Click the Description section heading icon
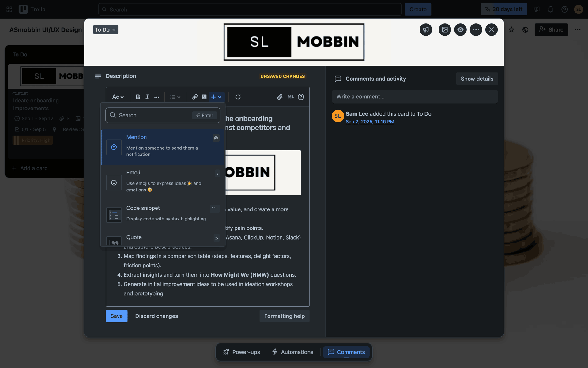 (98, 76)
